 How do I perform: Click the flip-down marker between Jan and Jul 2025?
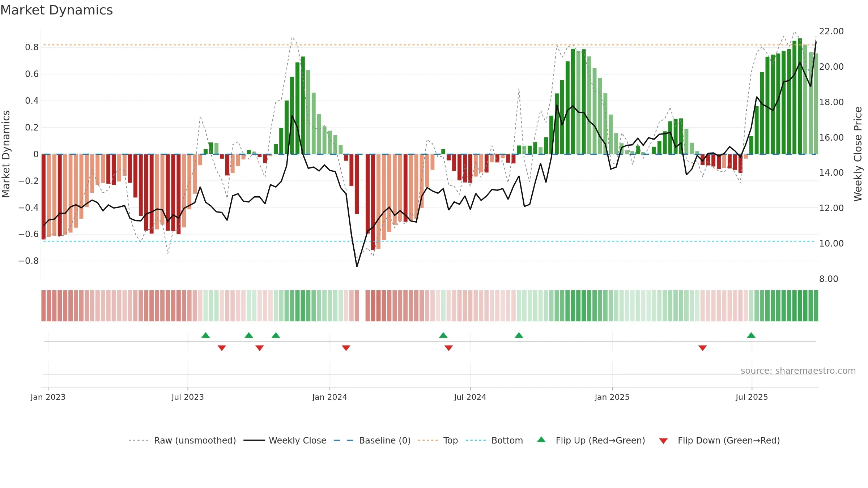click(x=703, y=348)
